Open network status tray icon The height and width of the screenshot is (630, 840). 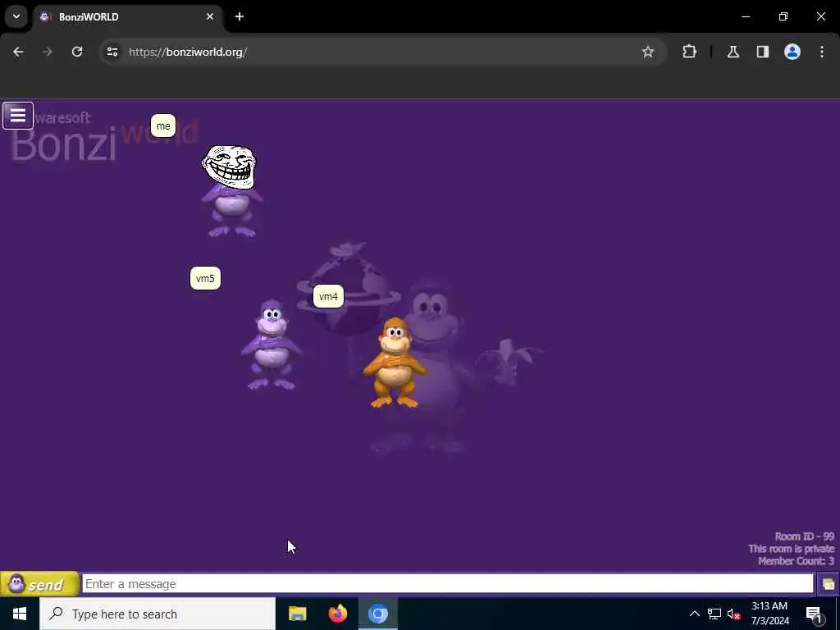(x=714, y=614)
